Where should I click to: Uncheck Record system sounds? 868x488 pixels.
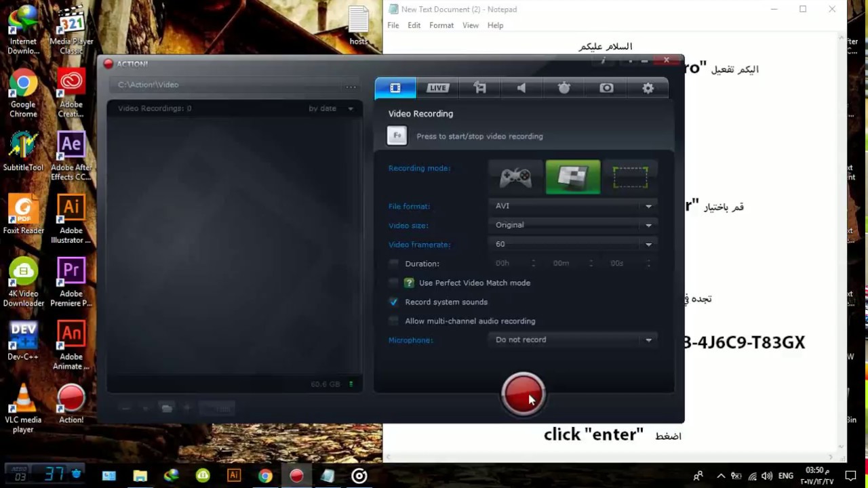pos(393,302)
